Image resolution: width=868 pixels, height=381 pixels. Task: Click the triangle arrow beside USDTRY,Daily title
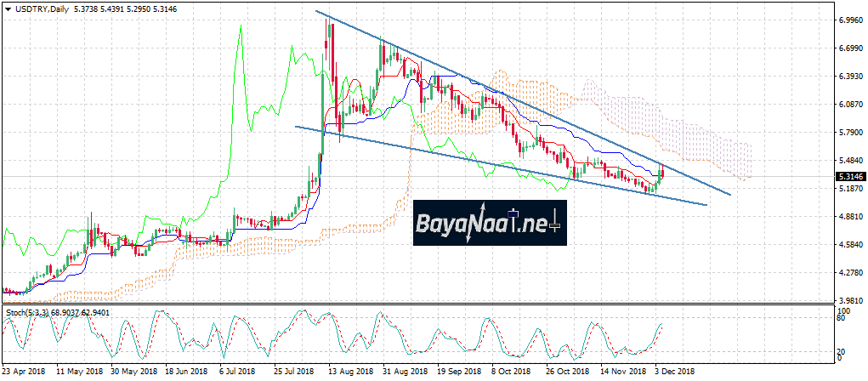click(7, 8)
